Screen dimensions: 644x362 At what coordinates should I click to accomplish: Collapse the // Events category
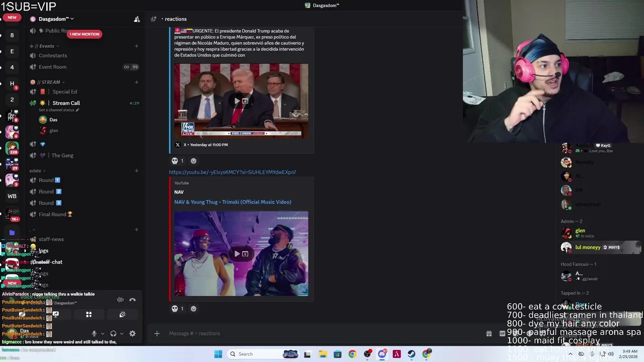(x=45, y=46)
